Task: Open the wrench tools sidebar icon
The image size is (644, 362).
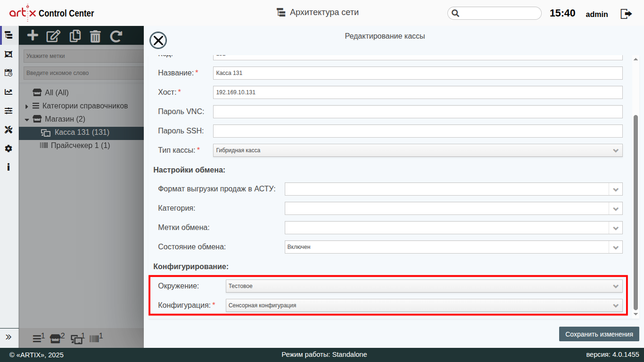Action: click(x=8, y=130)
